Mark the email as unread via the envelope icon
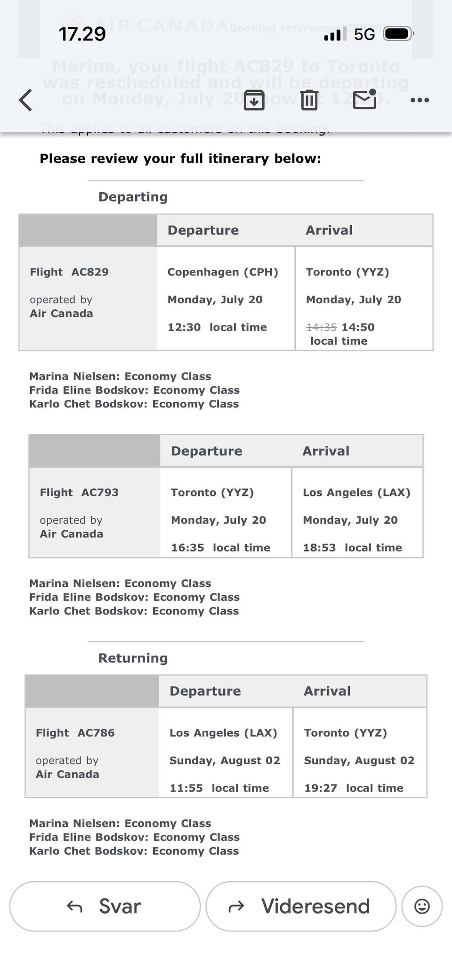This screenshot has width=452, height=980. [x=365, y=99]
